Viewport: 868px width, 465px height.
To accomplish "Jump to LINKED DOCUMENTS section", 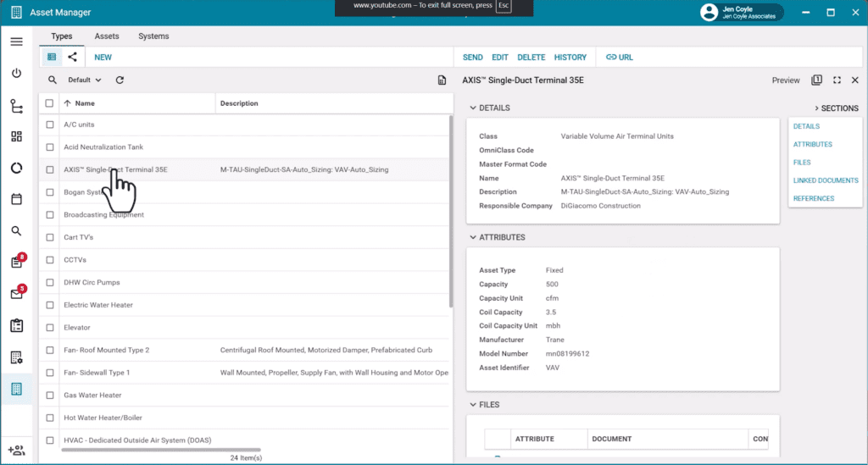I will pyautogui.click(x=826, y=180).
